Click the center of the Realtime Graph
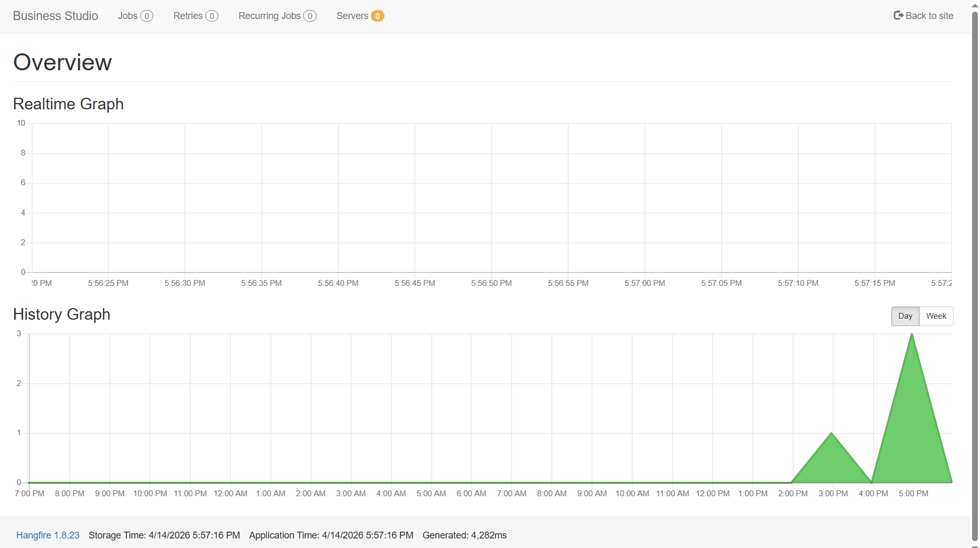980x548 pixels. [492, 198]
